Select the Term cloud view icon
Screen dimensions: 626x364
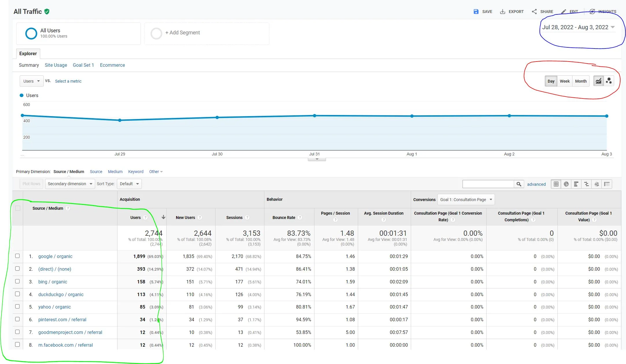click(x=596, y=184)
